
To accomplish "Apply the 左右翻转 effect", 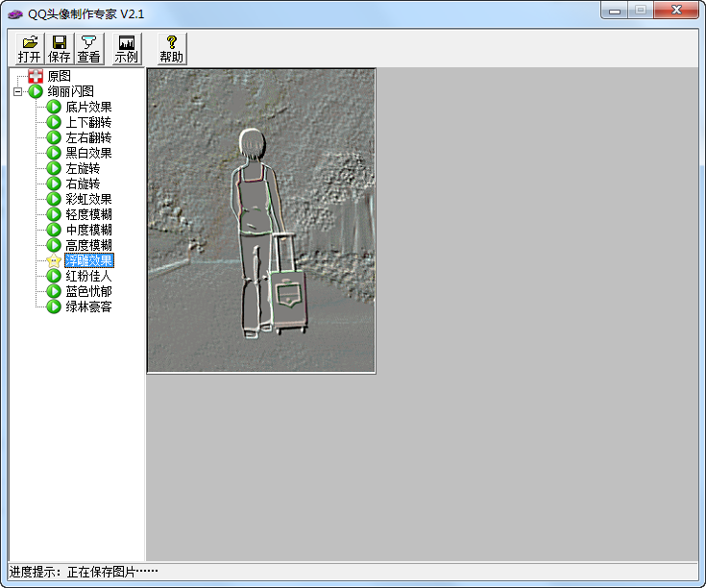I will (x=88, y=137).
